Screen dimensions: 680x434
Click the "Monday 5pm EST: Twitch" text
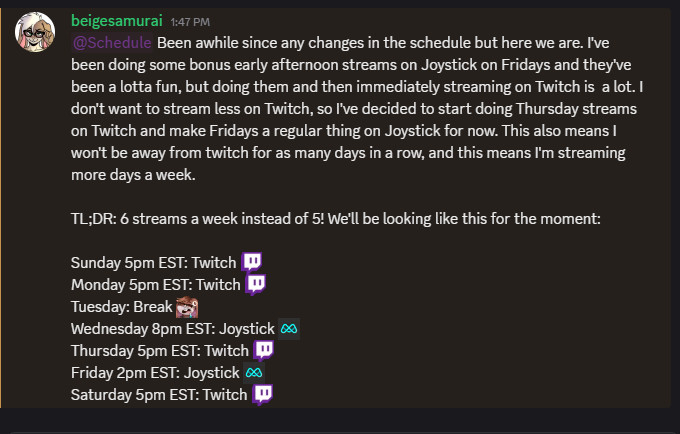[156, 285]
